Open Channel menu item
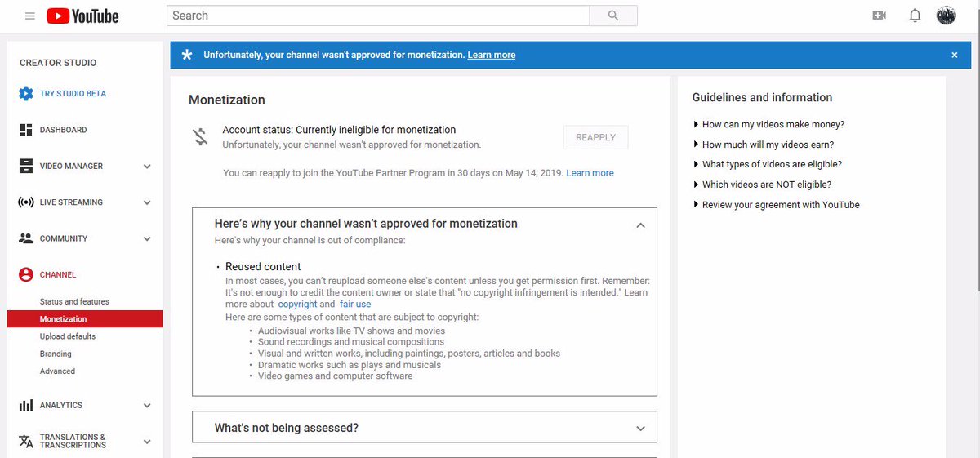 pos(58,275)
